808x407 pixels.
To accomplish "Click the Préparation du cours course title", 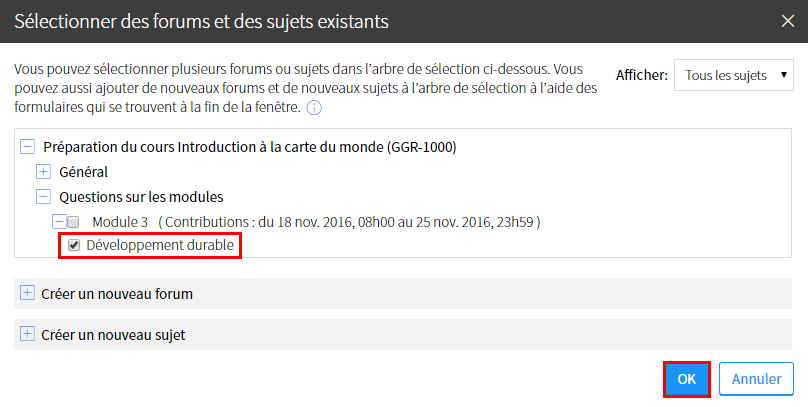I will pos(250,148).
